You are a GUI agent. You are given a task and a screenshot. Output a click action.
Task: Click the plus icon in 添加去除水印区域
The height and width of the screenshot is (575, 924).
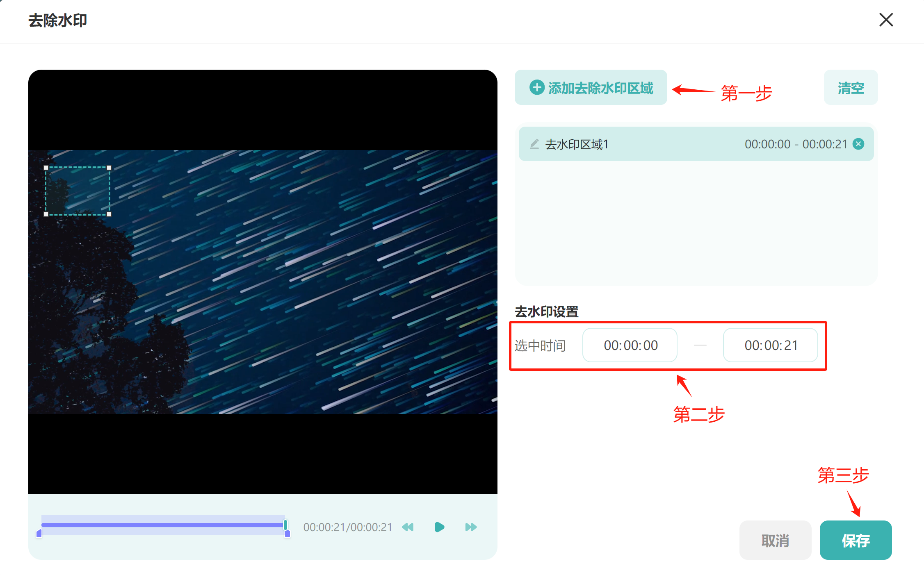click(537, 87)
